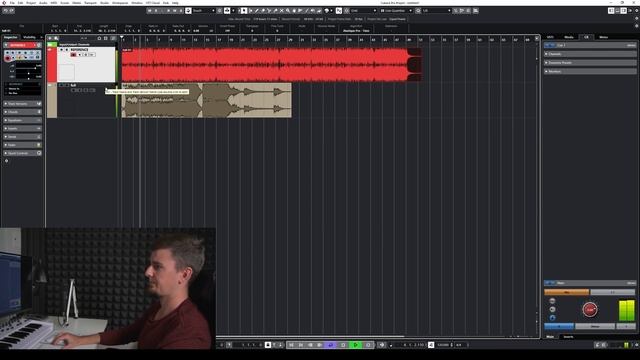Viewport: 640px width, 360px height.
Task: Solo the REFERENCE track
Action: (67, 49)
